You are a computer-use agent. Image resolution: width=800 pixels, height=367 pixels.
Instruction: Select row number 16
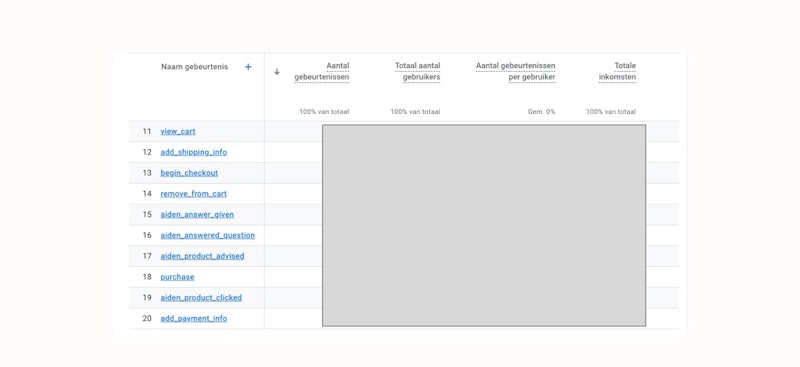click(x=147, y=235)
